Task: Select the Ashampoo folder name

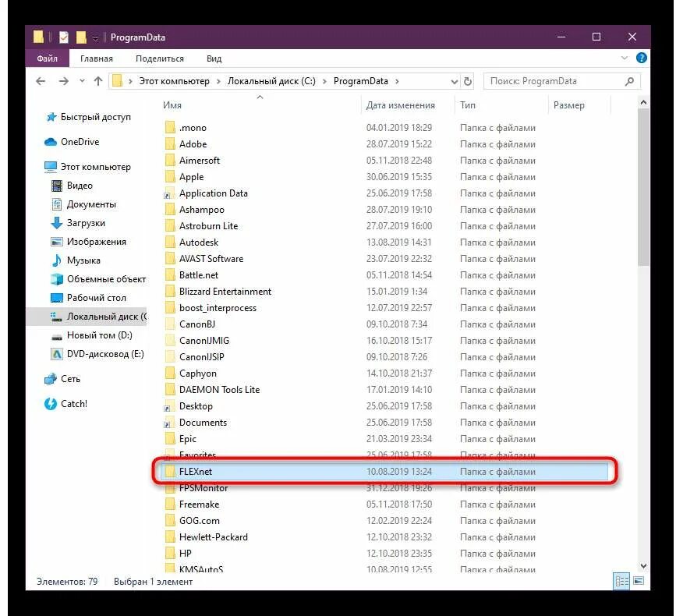Action: point(202,210)
